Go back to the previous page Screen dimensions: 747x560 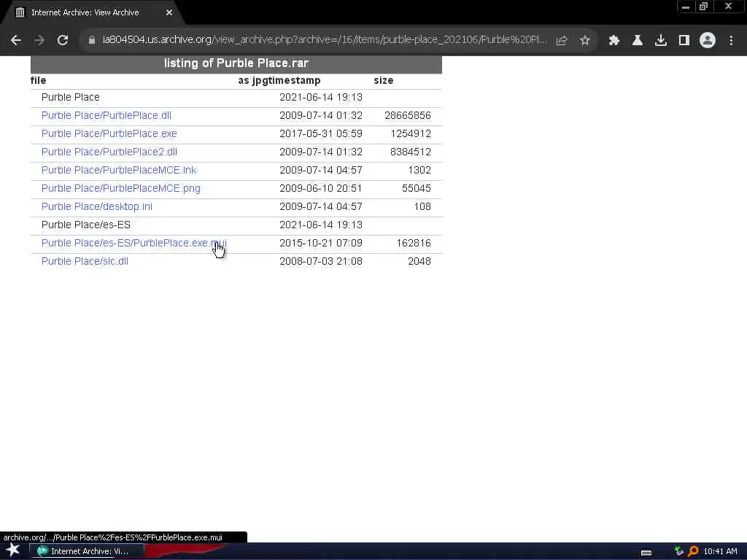click(16, 41)
